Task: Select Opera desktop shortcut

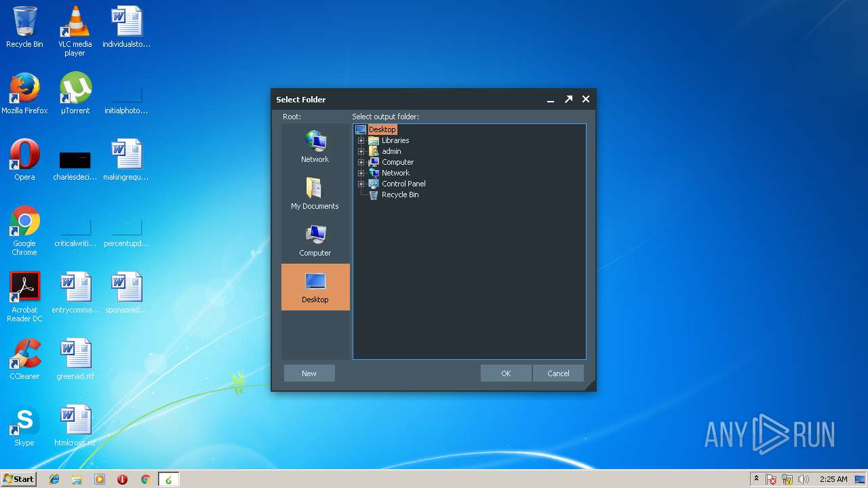Action: click(24, 160)
